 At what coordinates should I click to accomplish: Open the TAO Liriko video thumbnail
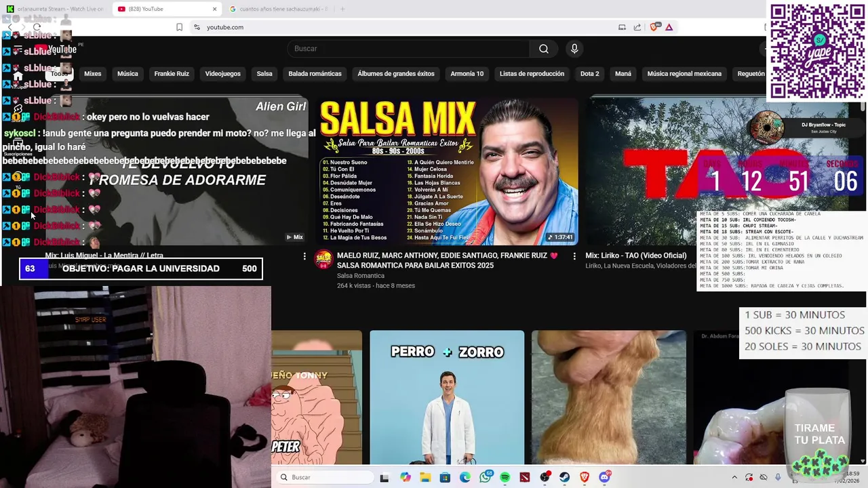[x=719, y=171]
